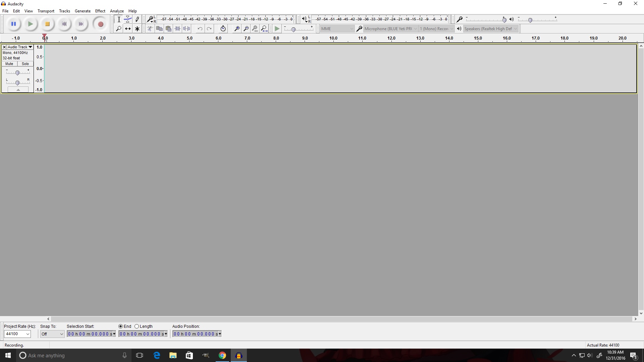Screen dimensions: 644x362
Task: Select the Length radio button
Action: coord(137,326)
